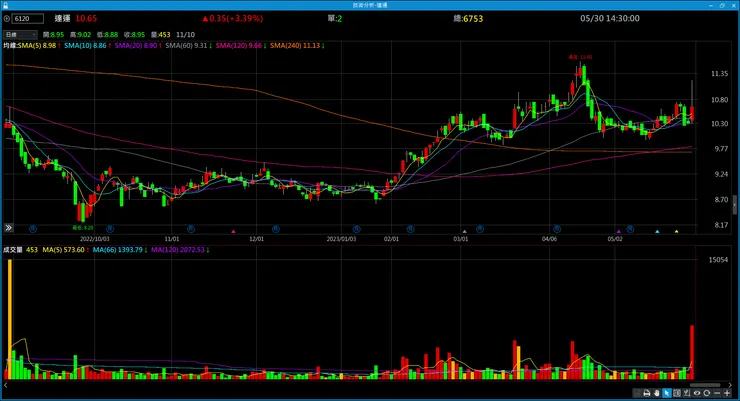
Task: Click the yellow triangle marker on timeline
Action: click(x=676, y=231)
